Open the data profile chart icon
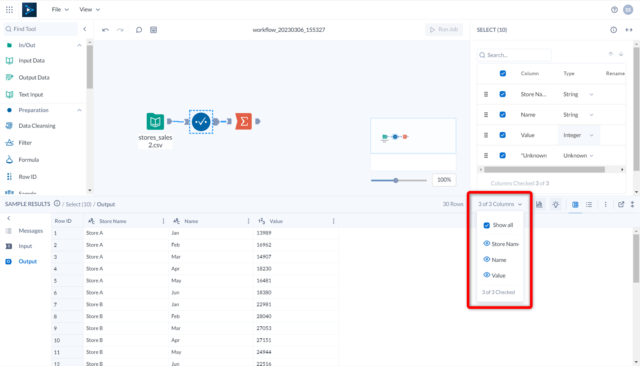The height and width of the screenshot is (366, 640). point(539,204)
